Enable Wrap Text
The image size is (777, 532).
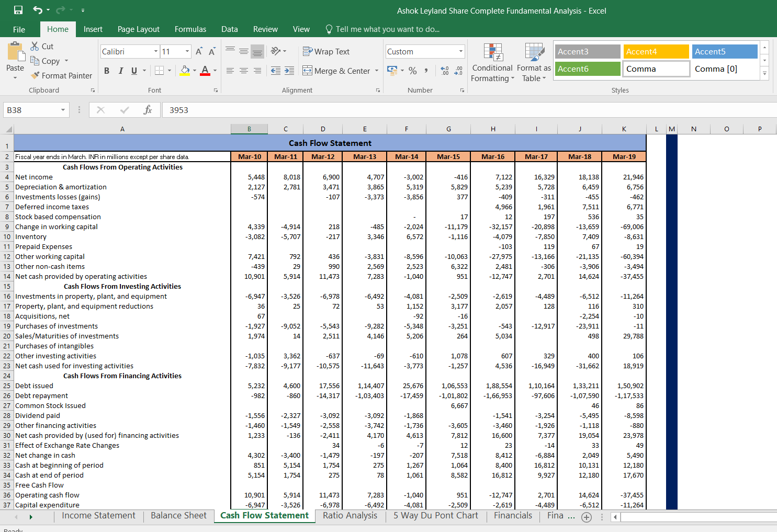[x=326, y=51]
